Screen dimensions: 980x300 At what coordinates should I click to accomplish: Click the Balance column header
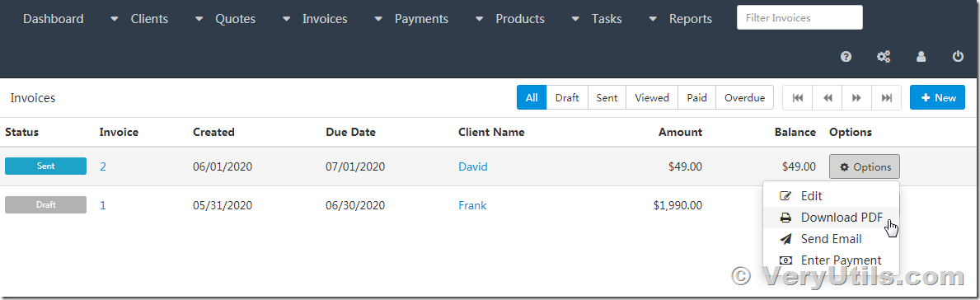[x=795, y=132]
